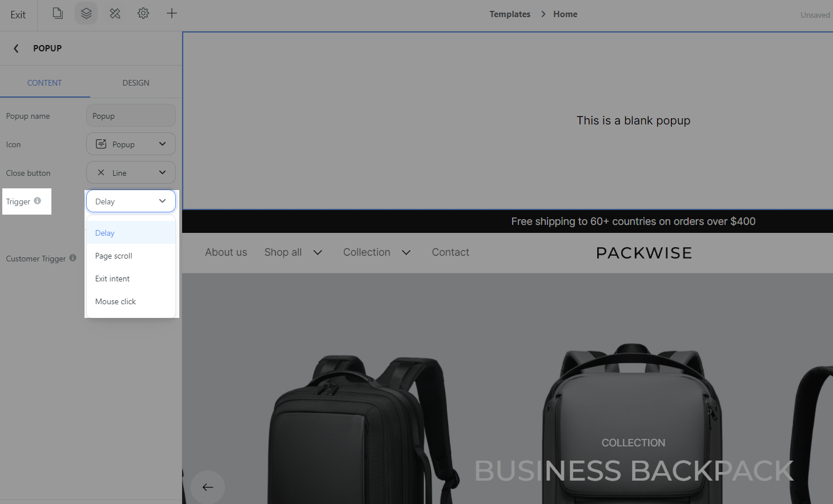Go back using the Popup back arrow
Screen dimensions: 833x504
[x=16, y=49]
